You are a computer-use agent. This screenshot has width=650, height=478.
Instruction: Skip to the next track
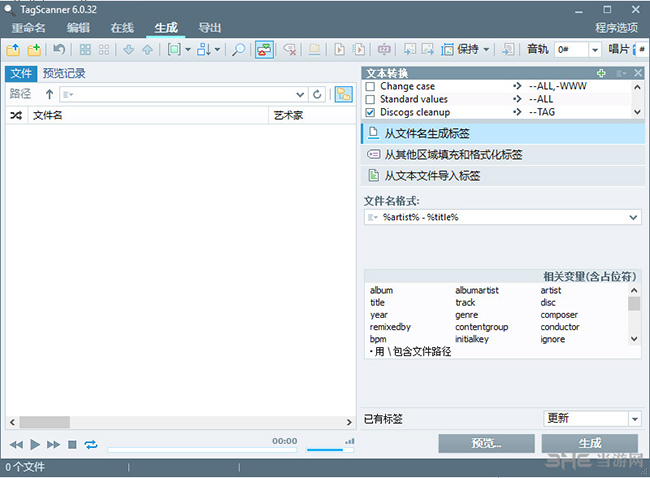pos(53,445)
